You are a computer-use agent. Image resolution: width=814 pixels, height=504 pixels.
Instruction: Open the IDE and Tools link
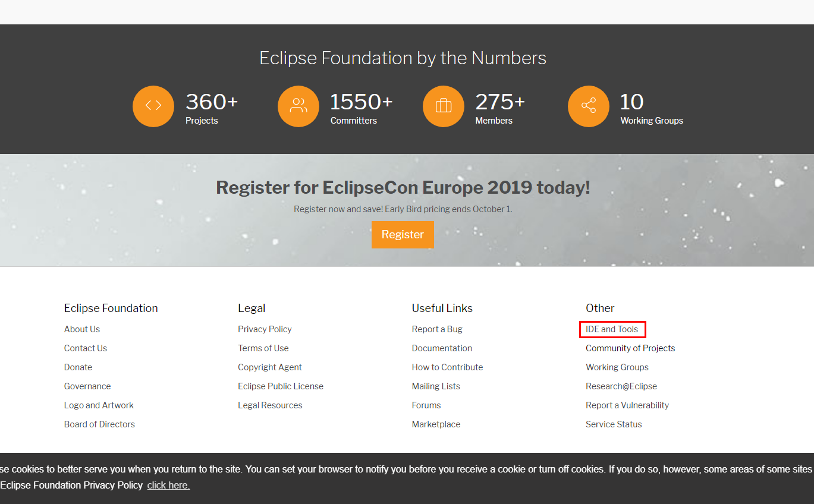pyautogui.click(x=612, y=329)
